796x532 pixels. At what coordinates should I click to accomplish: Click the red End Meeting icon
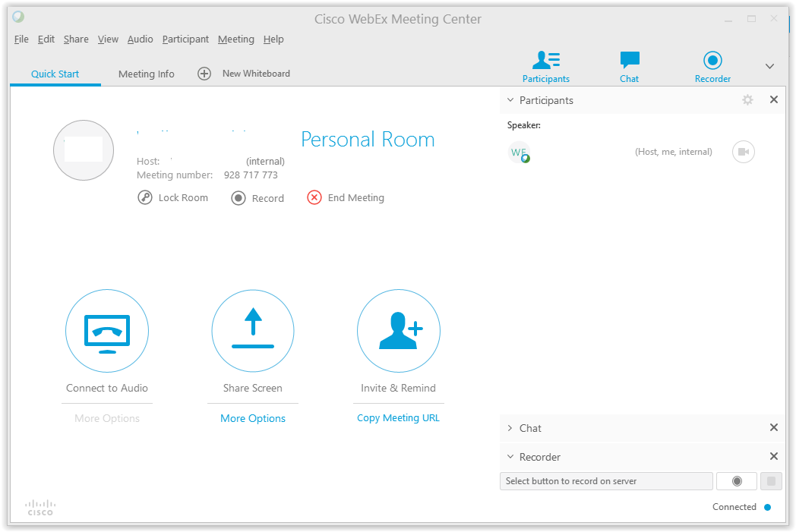click(314, 197)
